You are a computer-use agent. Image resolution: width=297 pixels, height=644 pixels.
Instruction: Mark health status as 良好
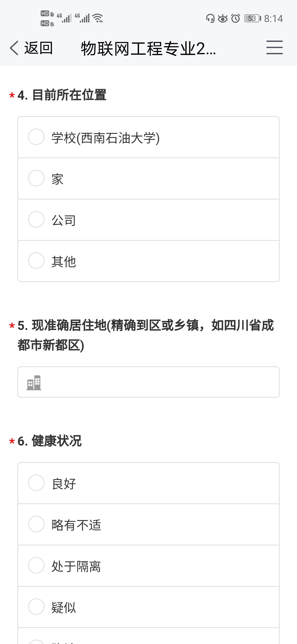coord(36,483)
